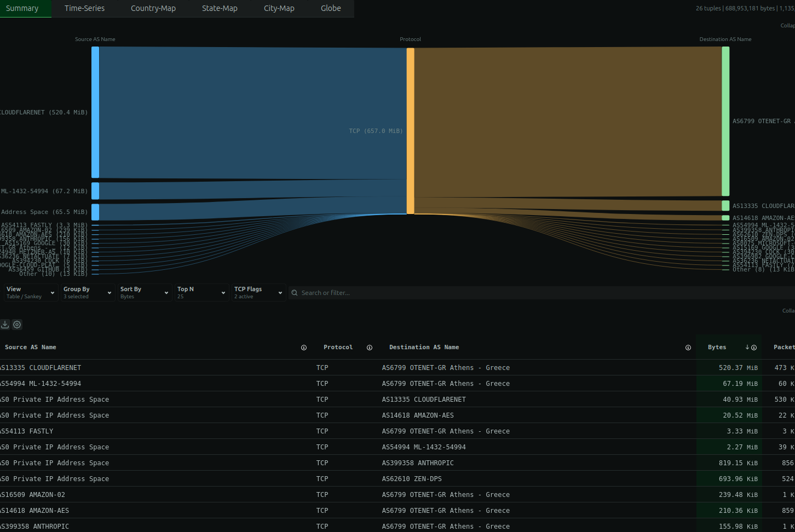Click the 819.15 KiB bytes cell
The width and height of the screenshot is (795, 532).
coord(729,463)
